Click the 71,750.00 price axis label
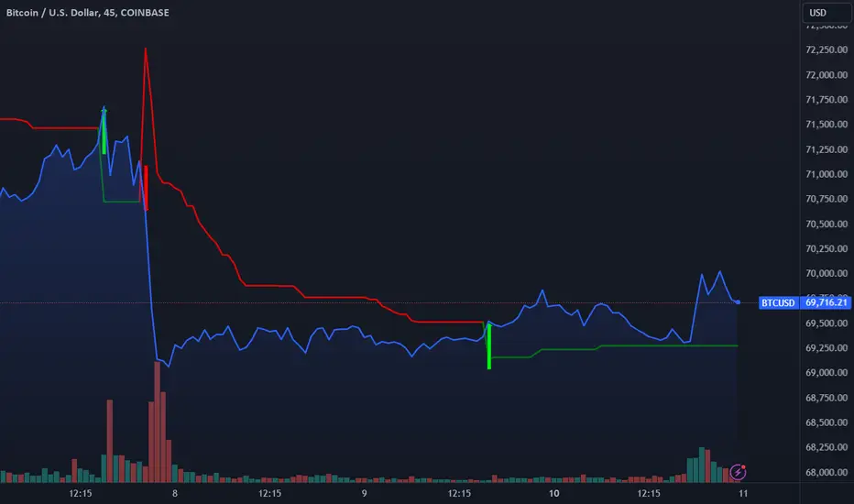854x504 pixels. 827,99
